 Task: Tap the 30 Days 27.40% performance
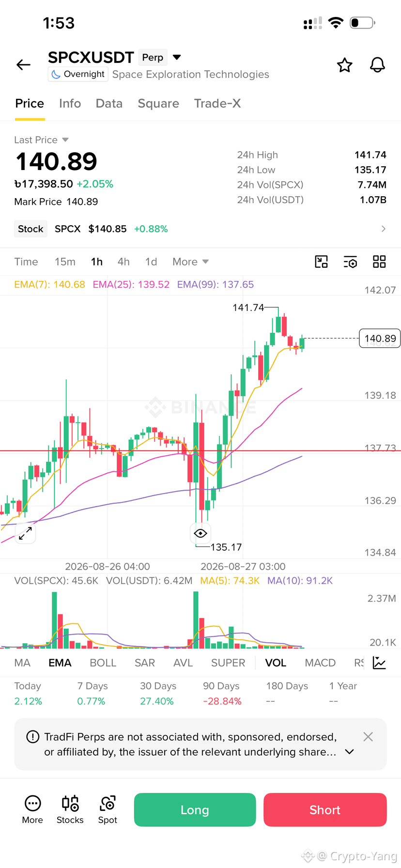[158, 694]
